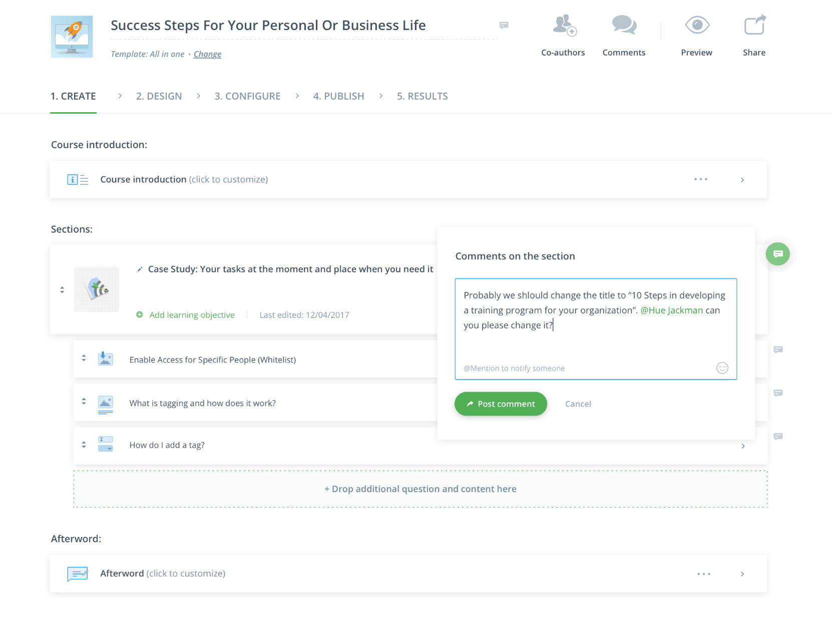Click the green section comment bubble
The height and width of the screenshot is (644, 832).
[777, 254]
